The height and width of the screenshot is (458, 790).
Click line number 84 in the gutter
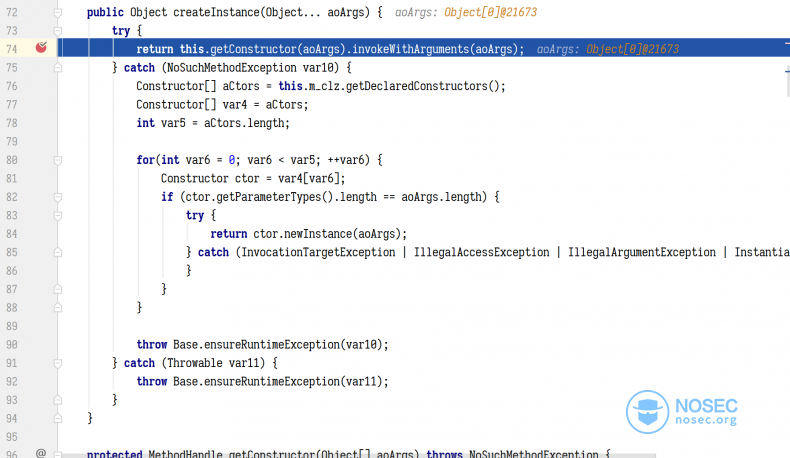[12, 234]
